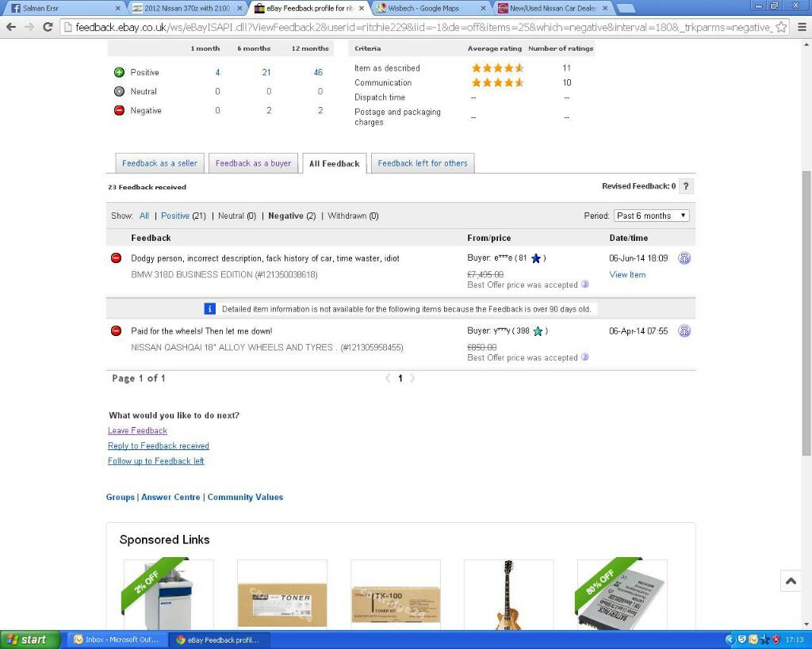Click the reply icon beside Nissan Qashqai feedback
The height and width of the screenshot is (649, 812).
coord(684,331)
